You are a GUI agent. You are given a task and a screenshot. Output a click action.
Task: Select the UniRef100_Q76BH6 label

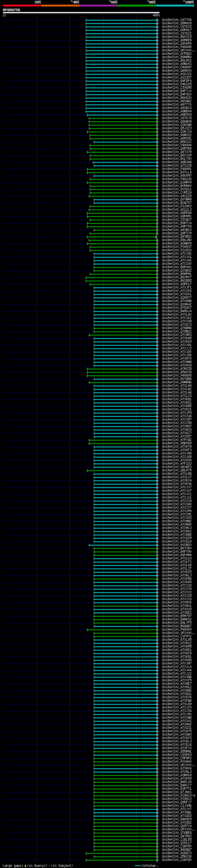[x=177, y=328]
